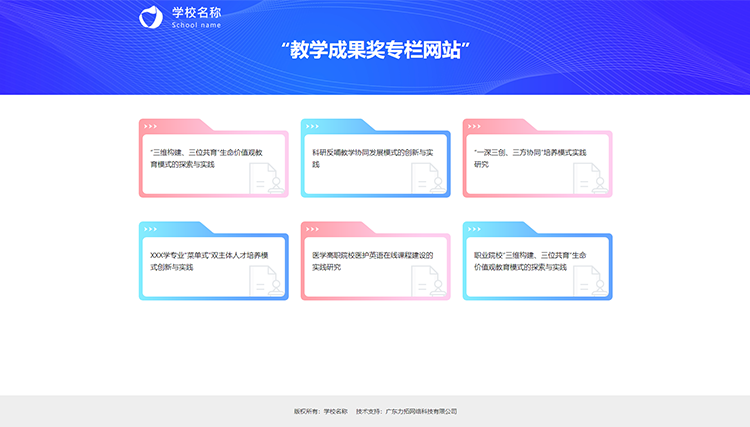Screen dimensions: 750x427
Task: Open XXX学专业"菜单式"双主体人才培养模式 link
Action: [204, 260]
